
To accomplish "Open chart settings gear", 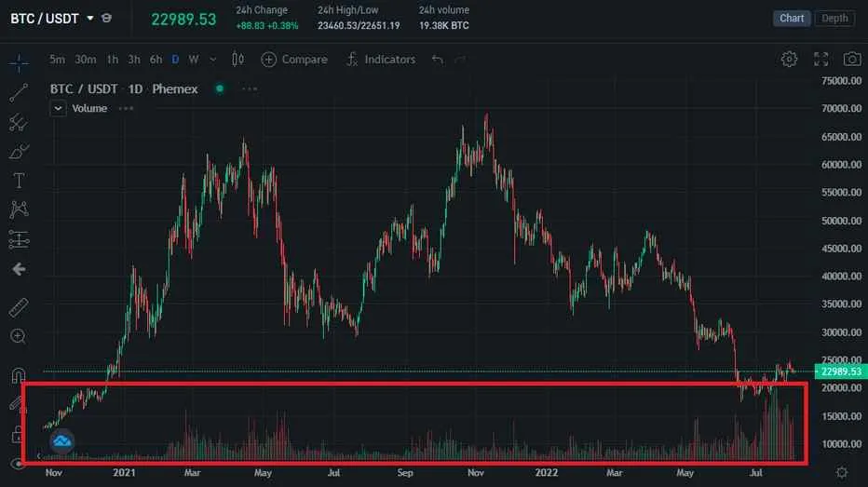I will tap(789, 60).
